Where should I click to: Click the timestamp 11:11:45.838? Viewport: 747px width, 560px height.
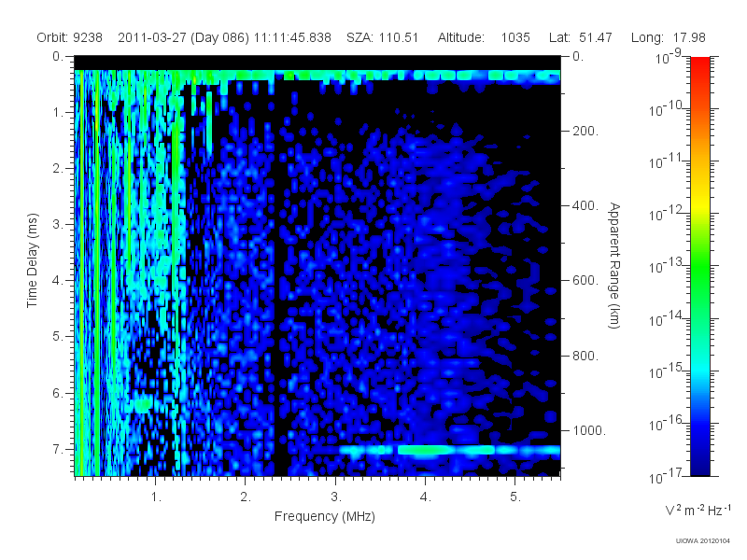292,37
